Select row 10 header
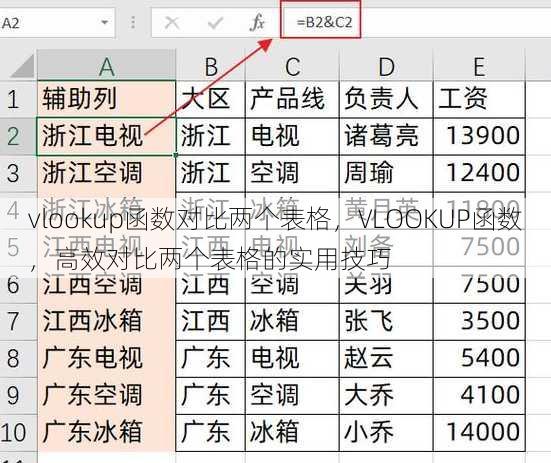The width and height of the screenshot is (551, 463). 18,432
